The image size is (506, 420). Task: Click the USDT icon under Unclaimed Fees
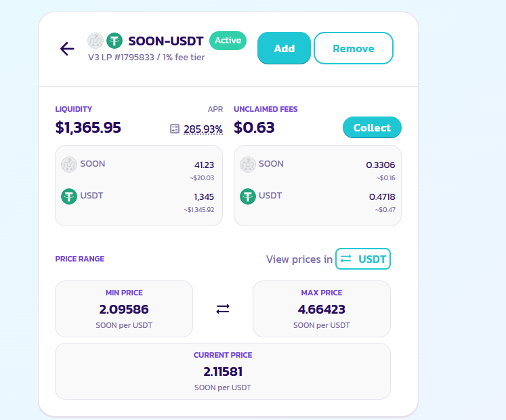point(248,196)
